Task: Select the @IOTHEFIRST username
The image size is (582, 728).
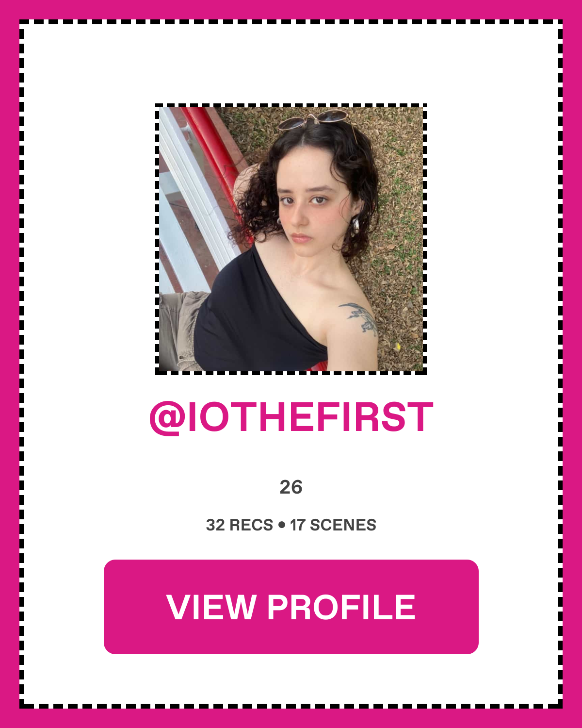Action: (x=291, y=417)
